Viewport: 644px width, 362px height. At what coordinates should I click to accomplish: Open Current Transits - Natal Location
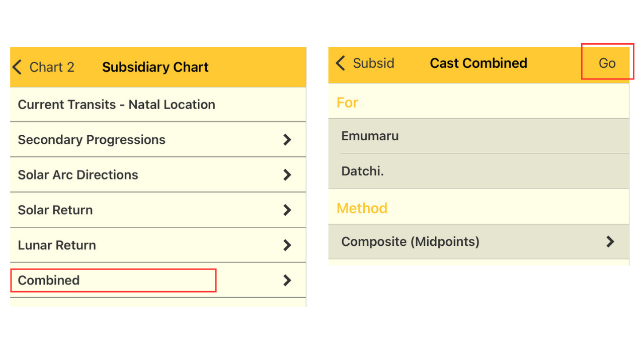tap(117, 105)
